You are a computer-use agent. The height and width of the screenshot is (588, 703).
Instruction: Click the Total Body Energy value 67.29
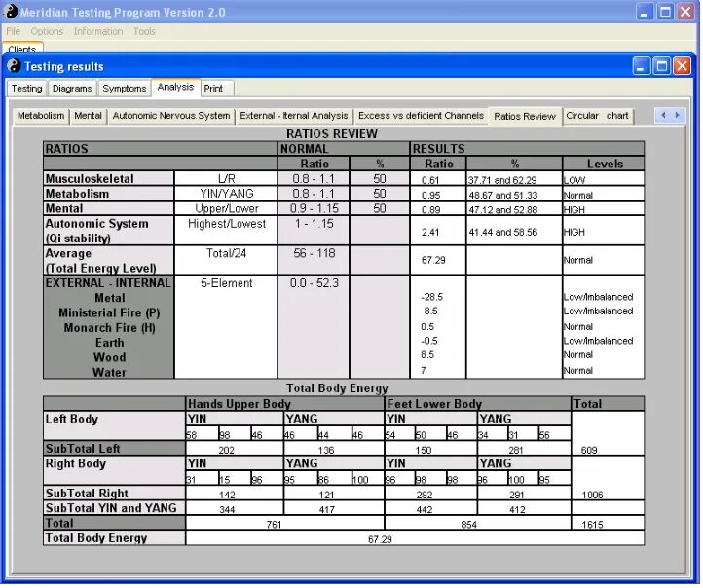[x=380, y=539]
